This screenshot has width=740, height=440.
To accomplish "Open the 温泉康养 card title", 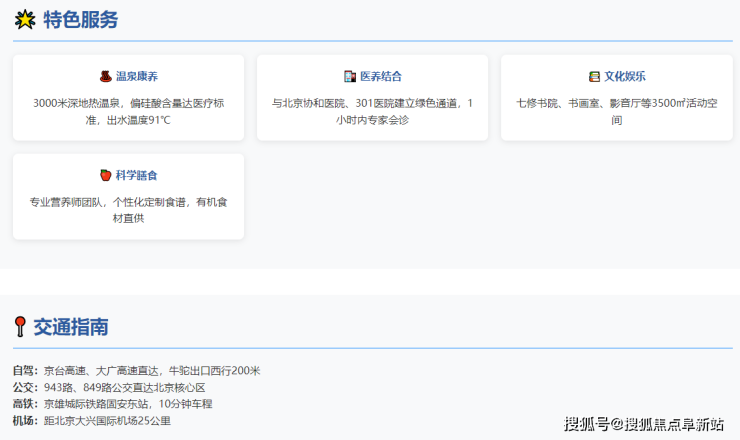I will [137, 76].
